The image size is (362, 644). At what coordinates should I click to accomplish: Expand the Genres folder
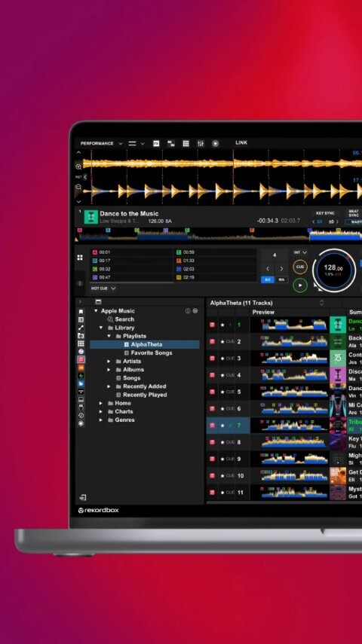[101, 420]
